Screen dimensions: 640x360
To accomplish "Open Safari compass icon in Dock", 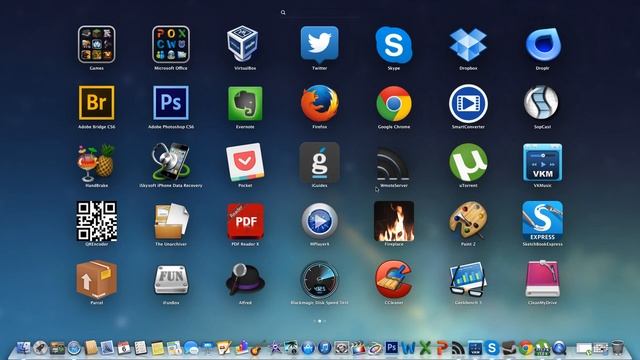I will click(74, 348).
